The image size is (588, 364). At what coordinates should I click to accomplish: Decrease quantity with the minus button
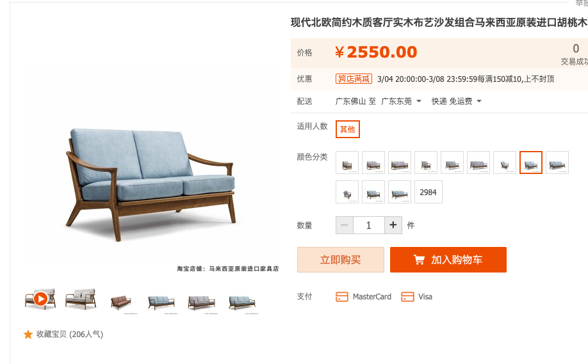tap(344, 225)
